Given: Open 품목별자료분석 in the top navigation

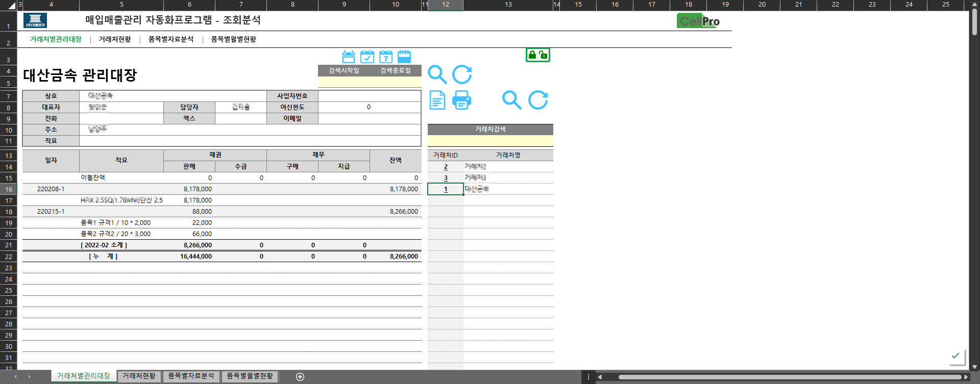Looking at the screenshot, I should 171,39.
